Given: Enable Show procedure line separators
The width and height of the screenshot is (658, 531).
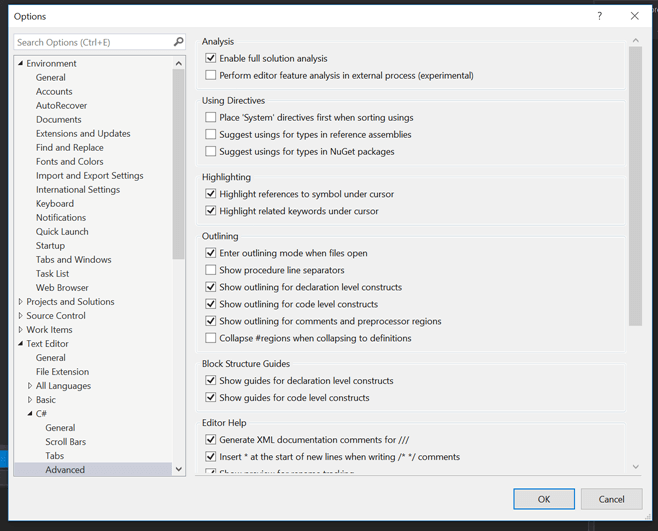Looking at the screenshot, I should click(211, 270).
